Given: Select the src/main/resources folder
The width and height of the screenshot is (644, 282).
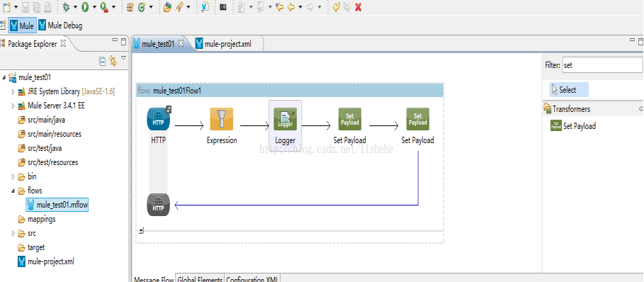Looking at the screenshot, I should (50, 134).
